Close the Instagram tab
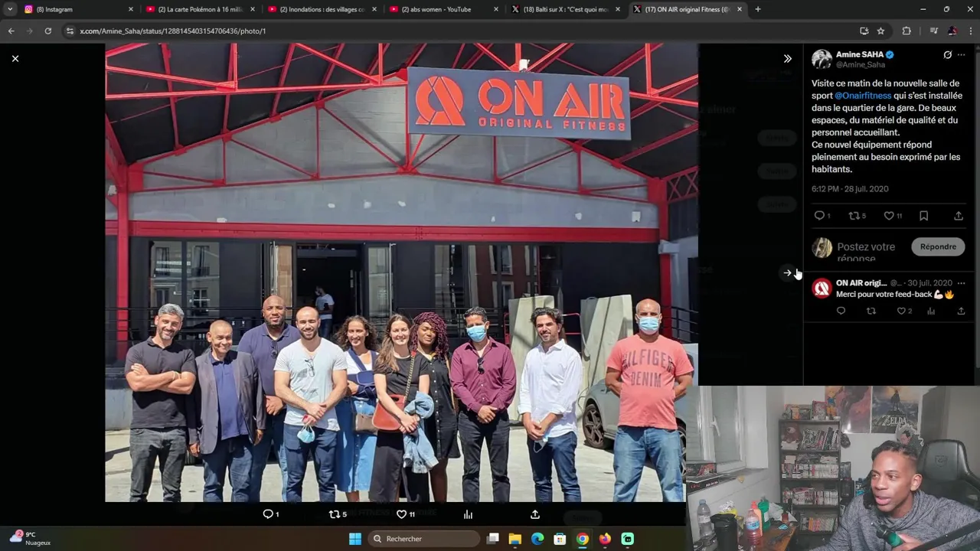This screenshot has height=551, width=980. pos(131,9)
